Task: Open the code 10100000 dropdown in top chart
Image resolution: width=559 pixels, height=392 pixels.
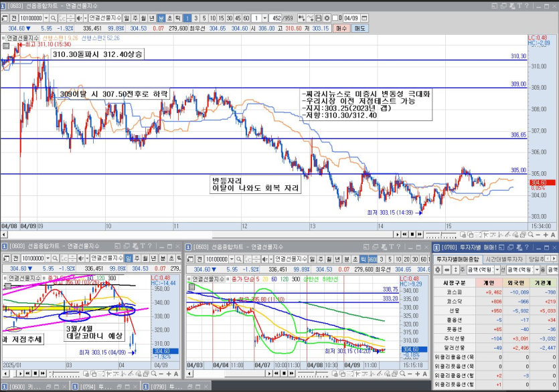Action: tap(46, 18)
